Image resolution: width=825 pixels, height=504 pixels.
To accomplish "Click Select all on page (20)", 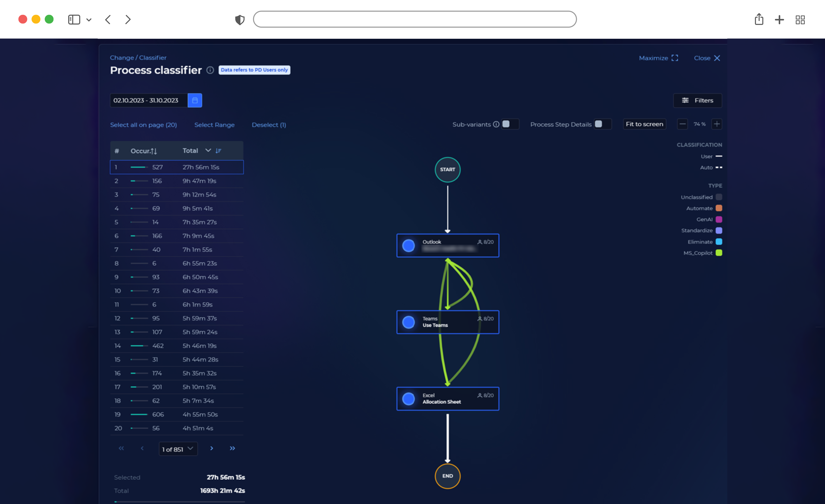I will (x=144, y=125).
